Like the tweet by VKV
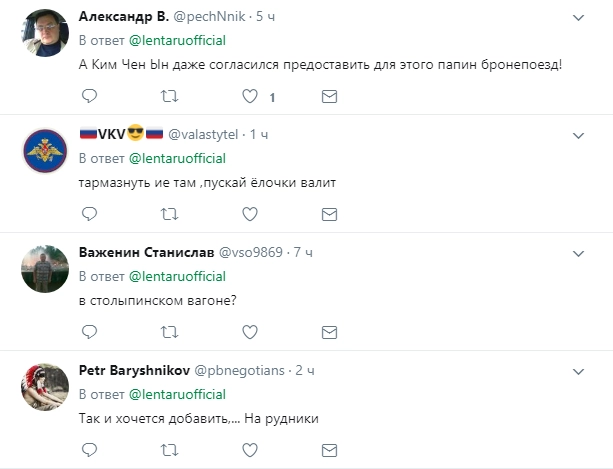 coord(251,213)
